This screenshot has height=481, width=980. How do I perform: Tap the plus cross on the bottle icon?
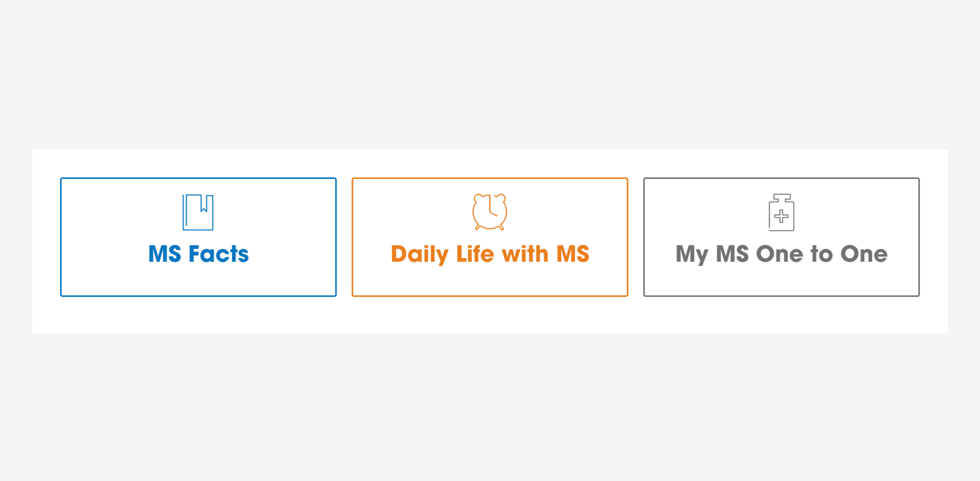click(781, 216)
